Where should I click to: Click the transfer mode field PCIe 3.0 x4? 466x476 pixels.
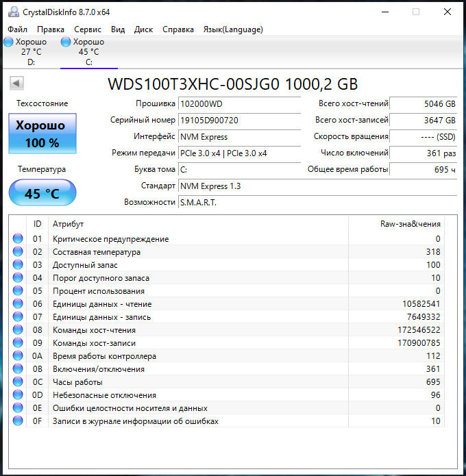click(239, 153)
